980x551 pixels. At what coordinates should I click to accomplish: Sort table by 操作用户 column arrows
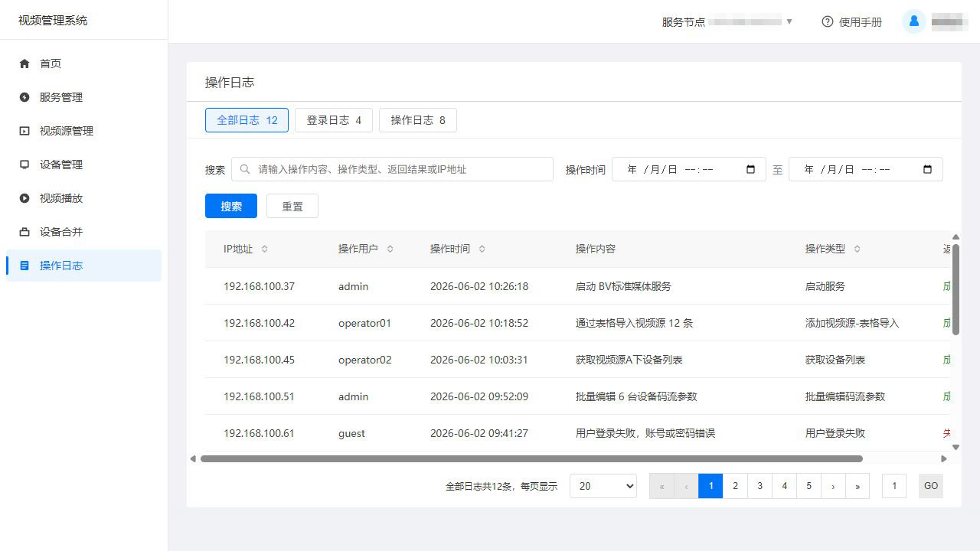(x=390, y=249)
